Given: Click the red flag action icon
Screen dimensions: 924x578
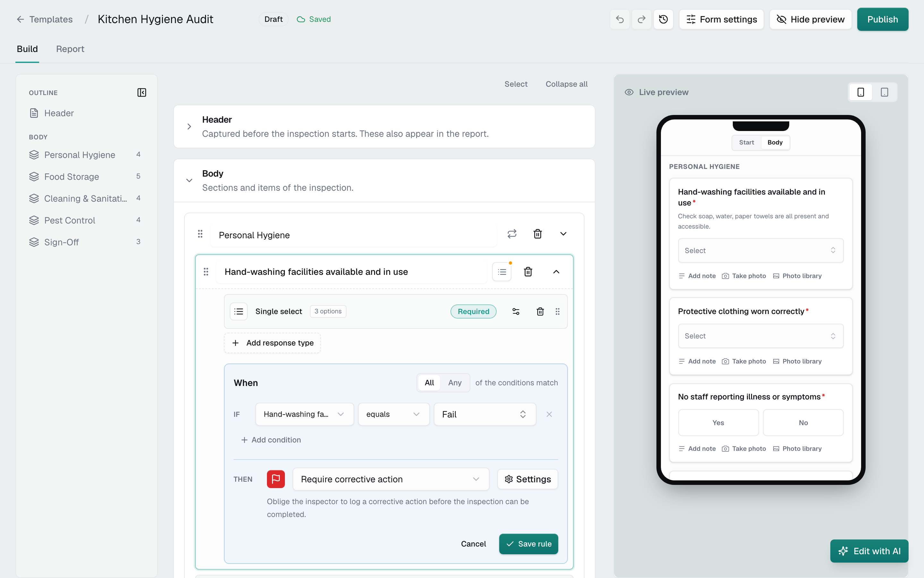Looking at the screenshot, I should coord(276,479).
